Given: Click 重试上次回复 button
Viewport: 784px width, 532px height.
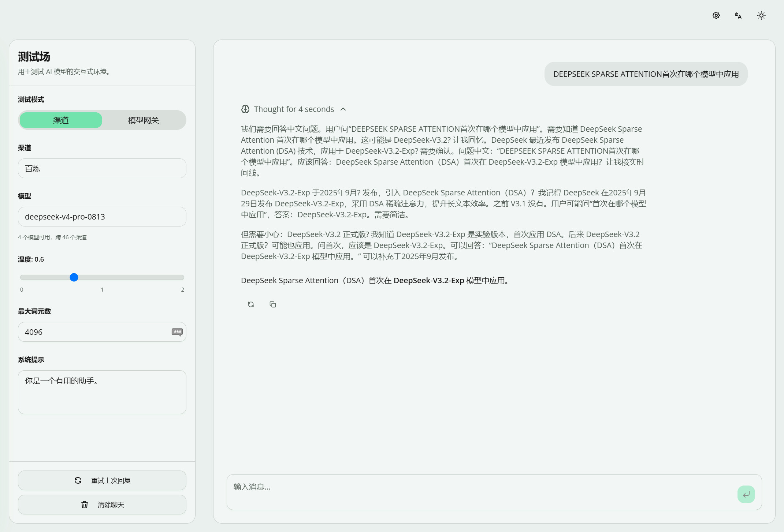Looking at the screenshot, I should 102,480.
